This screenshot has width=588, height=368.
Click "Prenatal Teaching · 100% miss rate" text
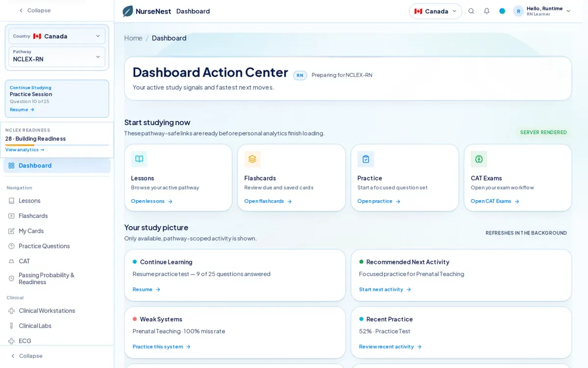[x=179, y=331]
